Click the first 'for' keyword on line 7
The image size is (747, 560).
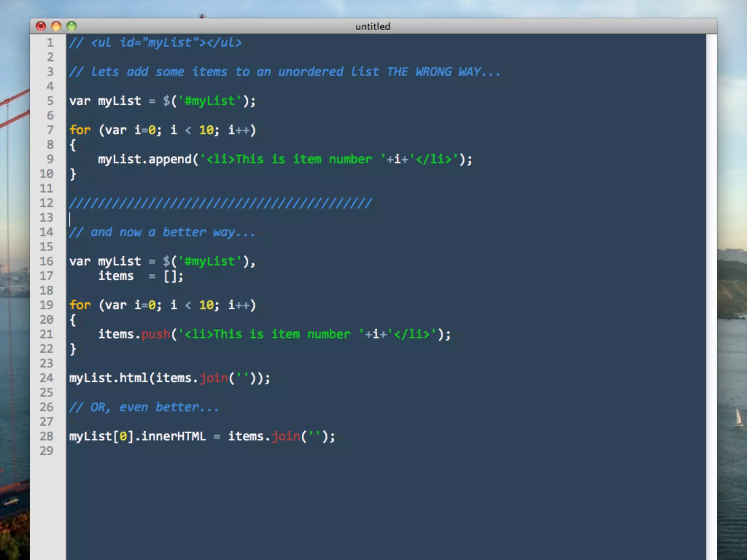[80, 130]
